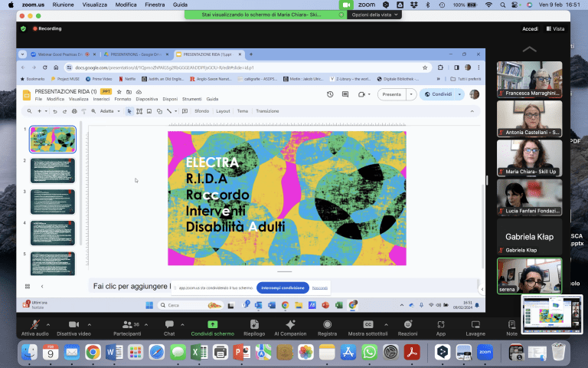Select slide 2 thumbnail in filmstrip
This screenshot has height=368, width=588.
click(53, 170)
